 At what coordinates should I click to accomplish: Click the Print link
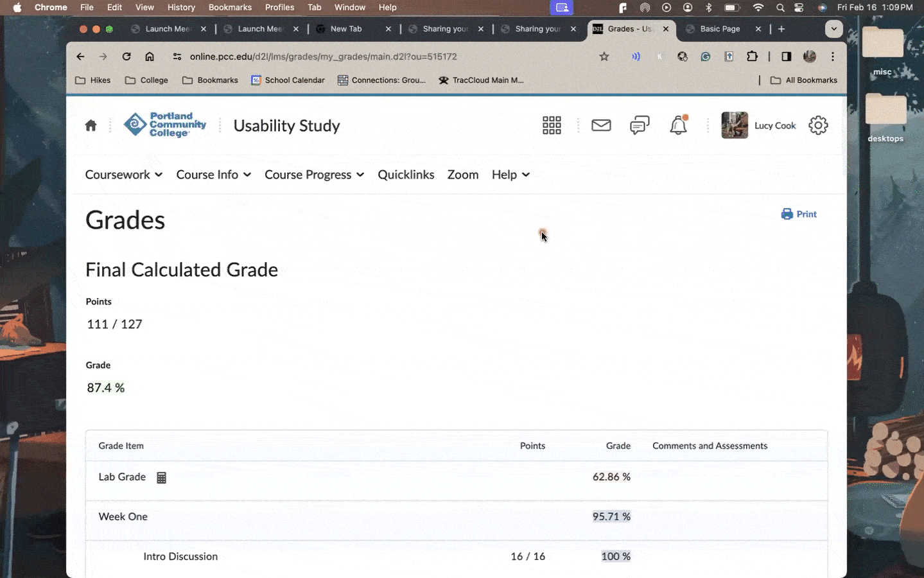click(799, 214)
